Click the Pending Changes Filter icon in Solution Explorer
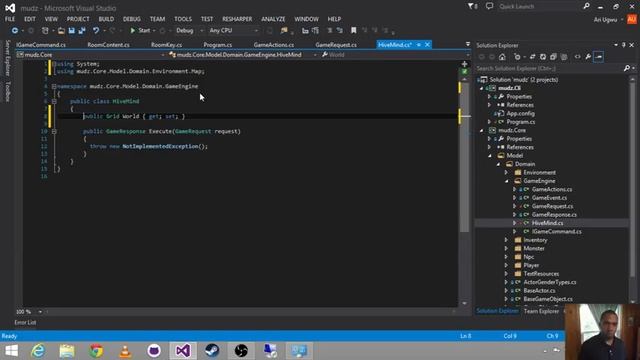640x360 pixels. pos(518,57)
